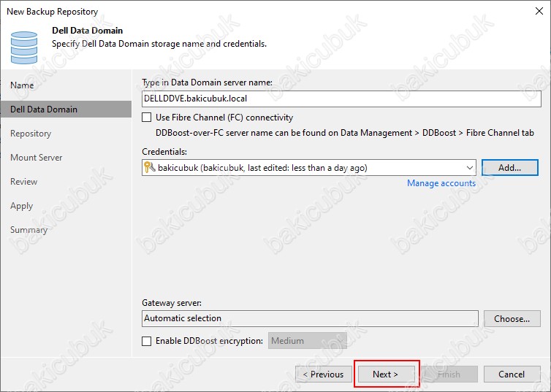Enable Use Fibre Channel (FC) connectivity checkbox
The width and height of the screenshot is (551, 392).
[x=147, y=118]
